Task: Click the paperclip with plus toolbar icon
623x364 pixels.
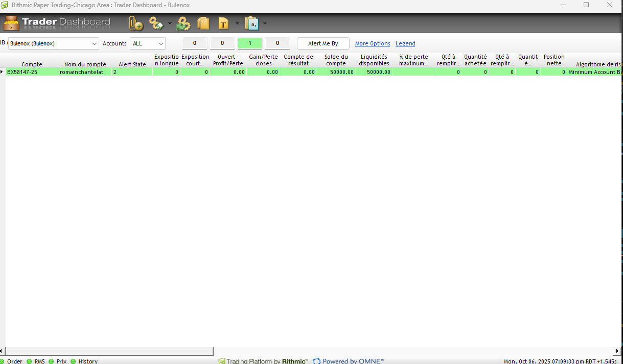Action: click(x=136, y=23)
